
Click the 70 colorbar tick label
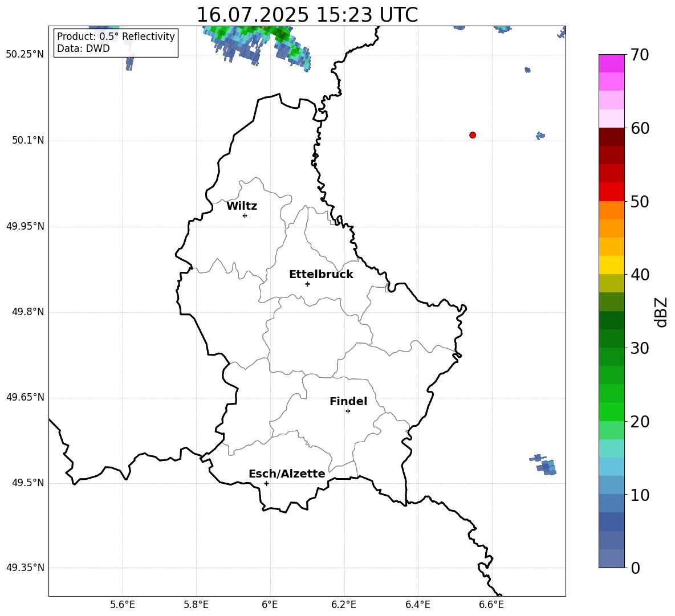[640, 55]
